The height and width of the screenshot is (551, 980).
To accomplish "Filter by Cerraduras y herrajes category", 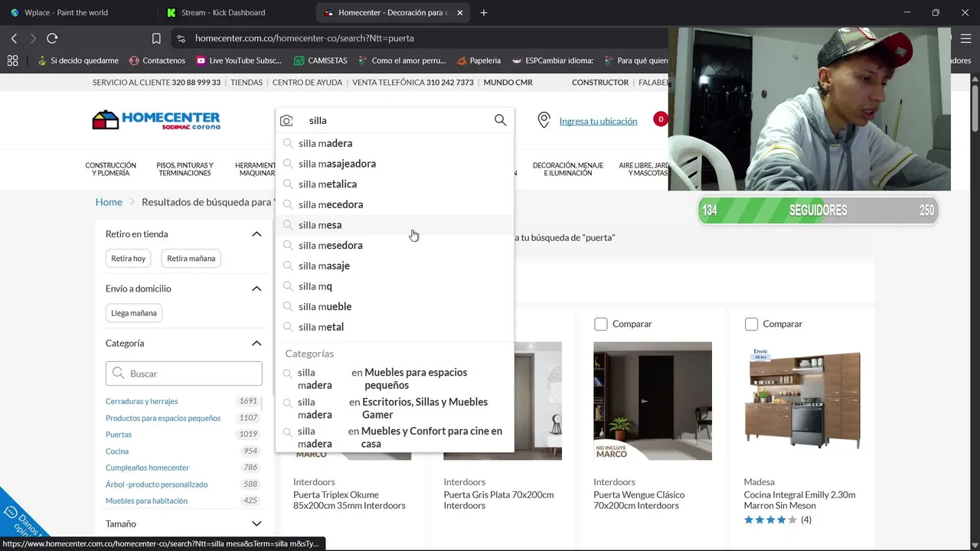I will click(x=142, y=401).
